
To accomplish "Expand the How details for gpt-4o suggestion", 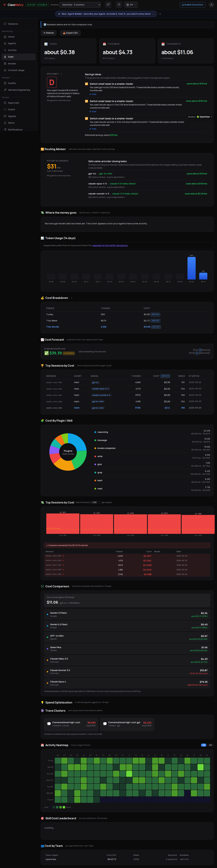I will coord(93,94).
